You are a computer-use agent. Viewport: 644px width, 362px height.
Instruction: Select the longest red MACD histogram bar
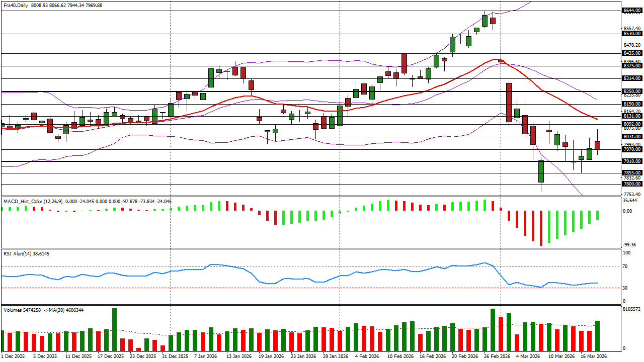[541, 228]
